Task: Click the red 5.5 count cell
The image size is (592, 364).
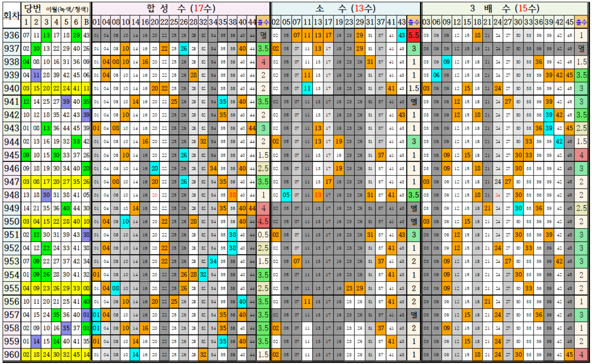Action: point(414,35)
